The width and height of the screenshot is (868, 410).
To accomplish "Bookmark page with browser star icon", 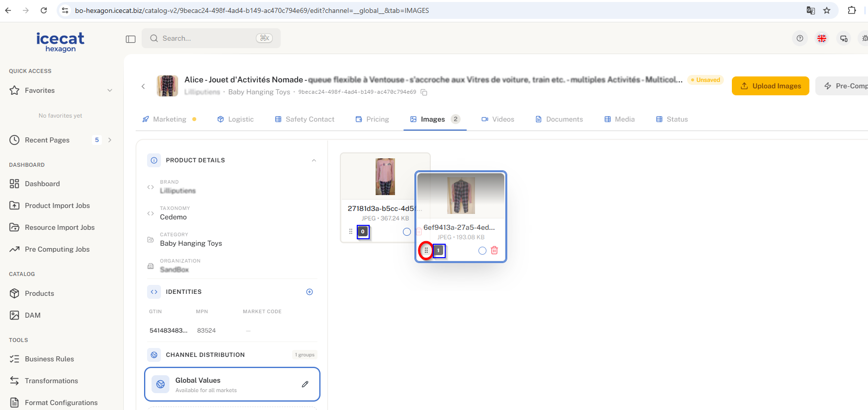I will (x=827, y=10).
